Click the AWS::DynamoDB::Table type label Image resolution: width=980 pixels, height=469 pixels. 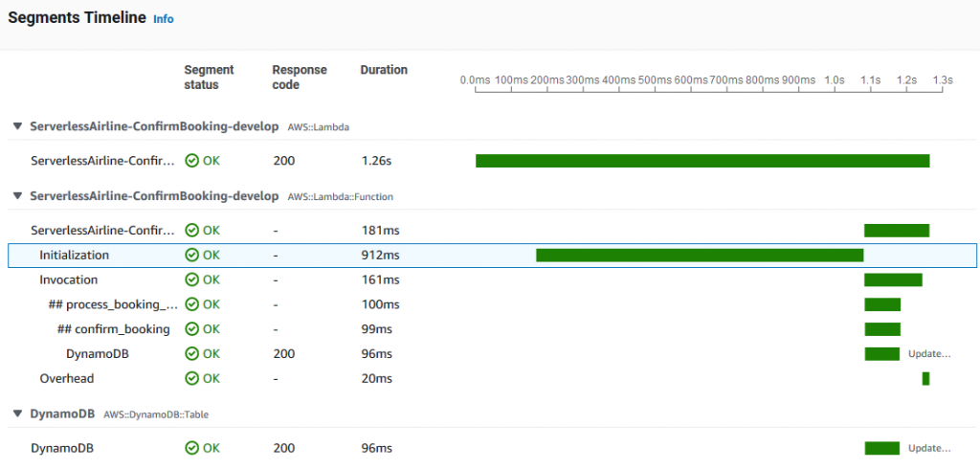click(x=156, y=414)
